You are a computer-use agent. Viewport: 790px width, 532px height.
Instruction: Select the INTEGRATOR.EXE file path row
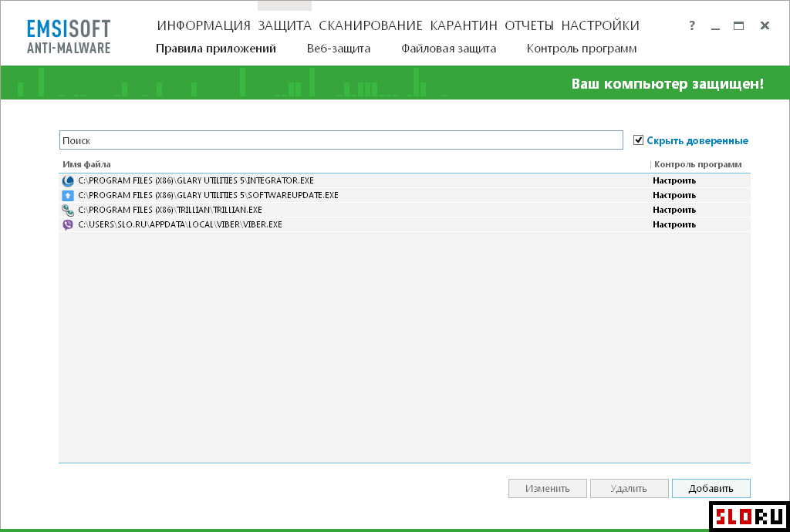[x=404, y=180]
